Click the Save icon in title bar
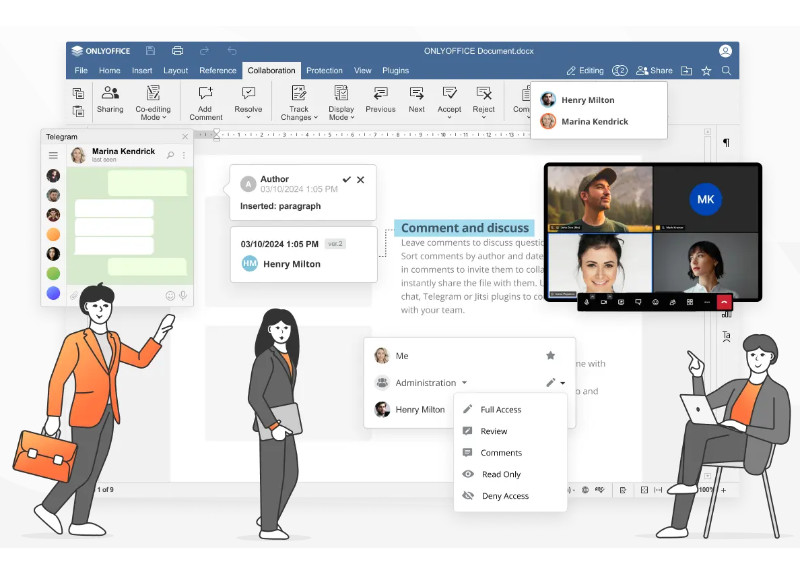 click(150, 51)
